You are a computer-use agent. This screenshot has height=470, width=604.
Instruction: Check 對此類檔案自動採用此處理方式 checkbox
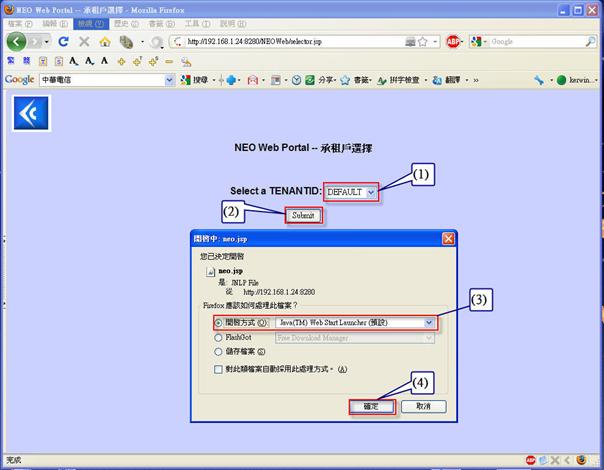click(219, 370)
